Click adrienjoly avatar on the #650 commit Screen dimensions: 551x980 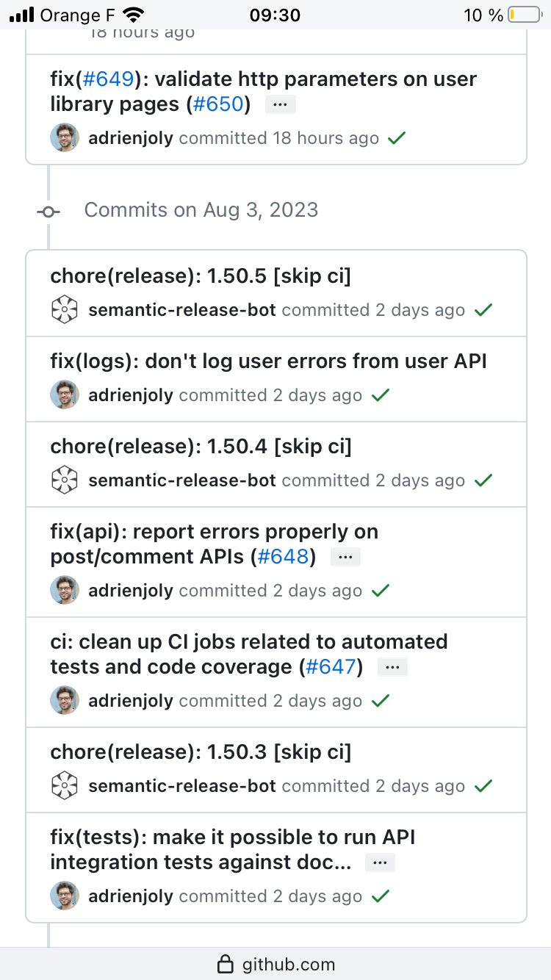click(65, 137)
